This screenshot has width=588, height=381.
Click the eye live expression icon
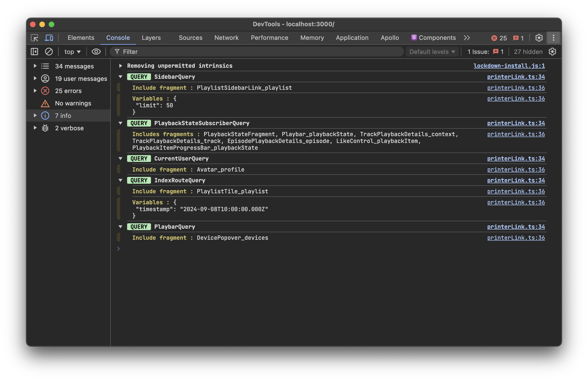click(96, 52)
